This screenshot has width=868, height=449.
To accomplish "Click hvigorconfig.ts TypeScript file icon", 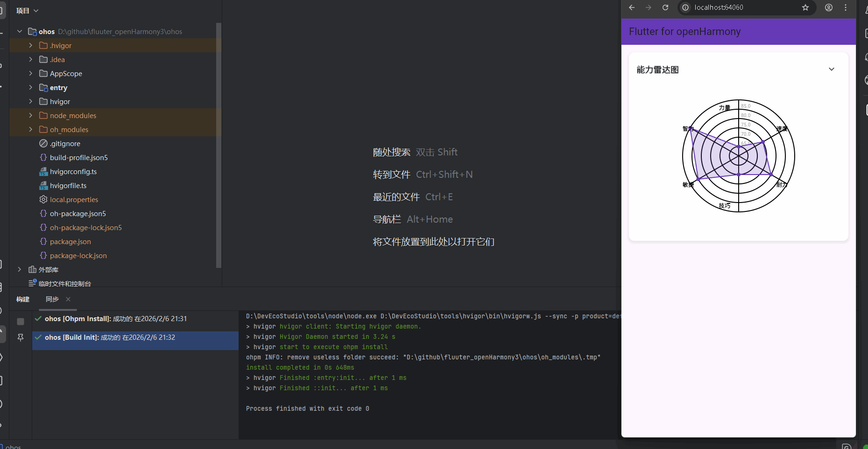I will coord(43,171).
